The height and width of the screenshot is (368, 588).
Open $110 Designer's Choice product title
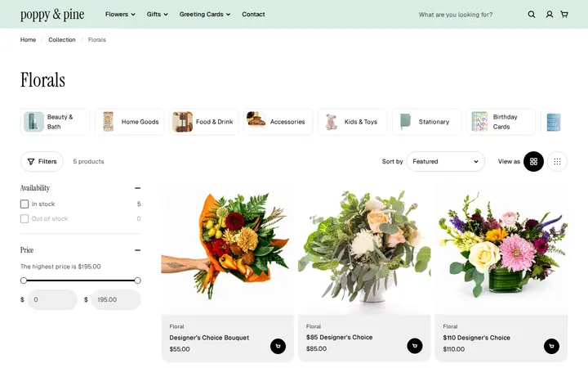point(476,338)
